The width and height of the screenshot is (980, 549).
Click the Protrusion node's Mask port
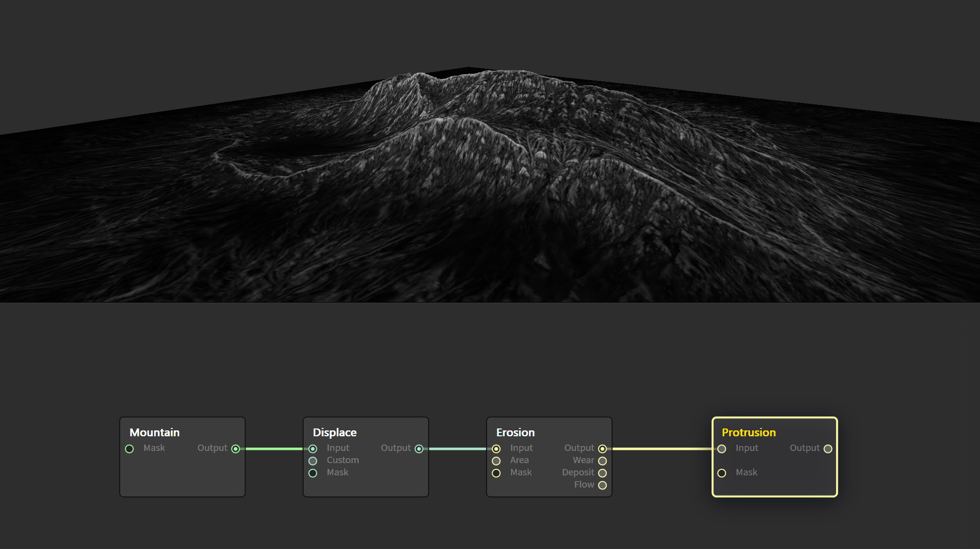[x=722, y=473]
